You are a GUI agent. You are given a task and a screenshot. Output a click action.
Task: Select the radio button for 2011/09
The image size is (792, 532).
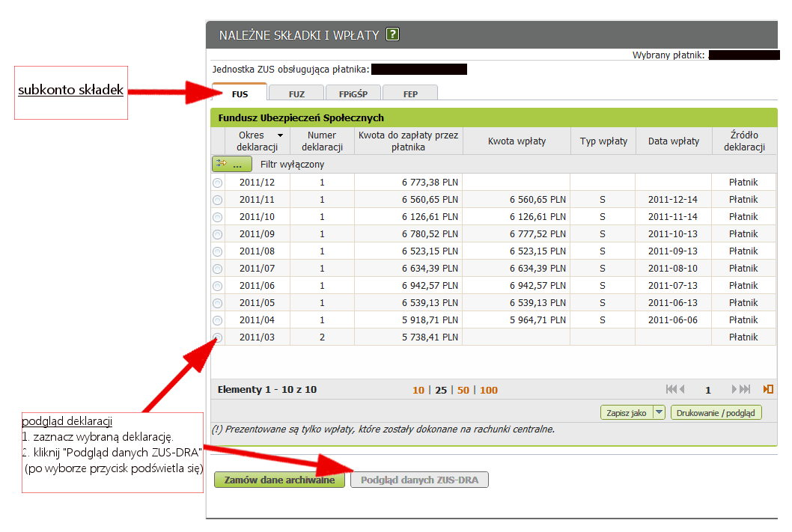(x=217, y=234)
